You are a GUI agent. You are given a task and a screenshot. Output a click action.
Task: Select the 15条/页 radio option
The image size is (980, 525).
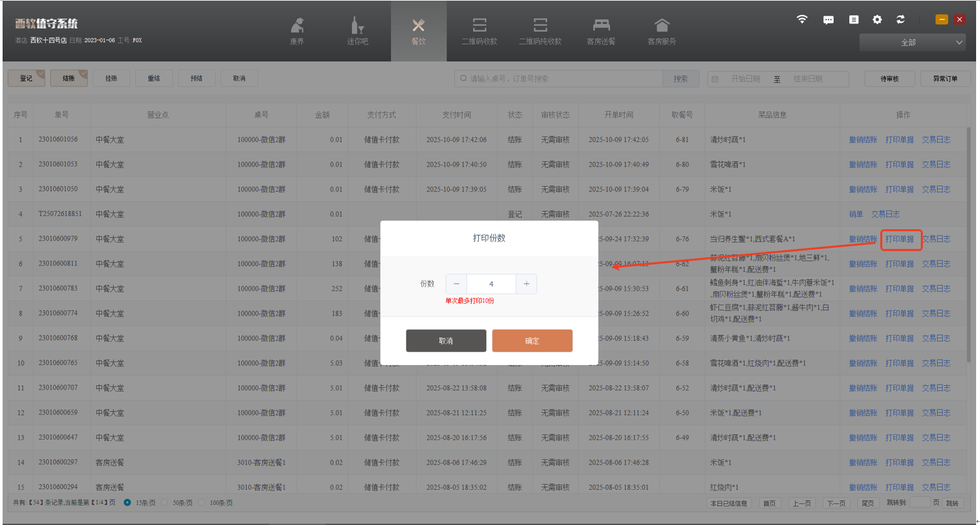[x=128, y=503]
